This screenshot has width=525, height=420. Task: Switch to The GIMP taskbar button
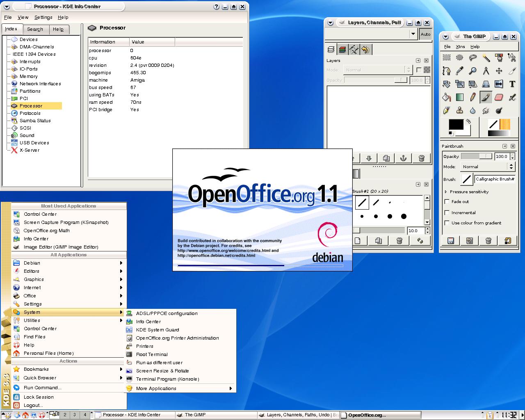tap(217, 415)
